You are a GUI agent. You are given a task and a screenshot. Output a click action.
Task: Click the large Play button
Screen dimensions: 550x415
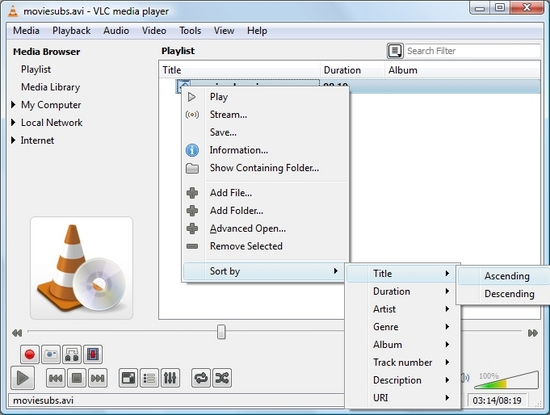pos(22,378)
